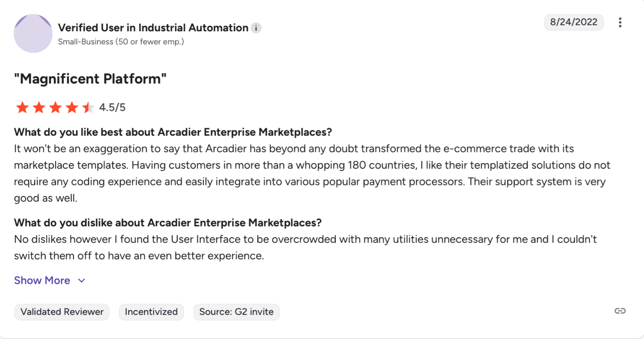The width and height of the screenshot is (644, 339).
Task: Click the Small-Business company size label
Action: click(x=121, y=42)
